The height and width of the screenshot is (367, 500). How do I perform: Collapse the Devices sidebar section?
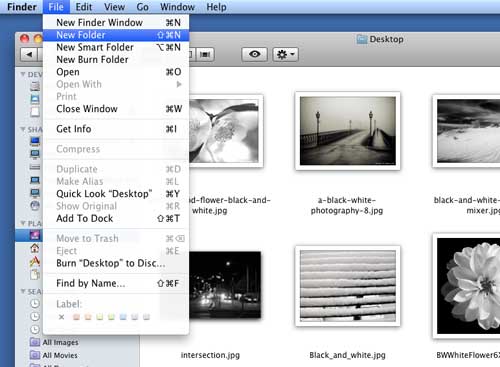click(x=23, y=74)
